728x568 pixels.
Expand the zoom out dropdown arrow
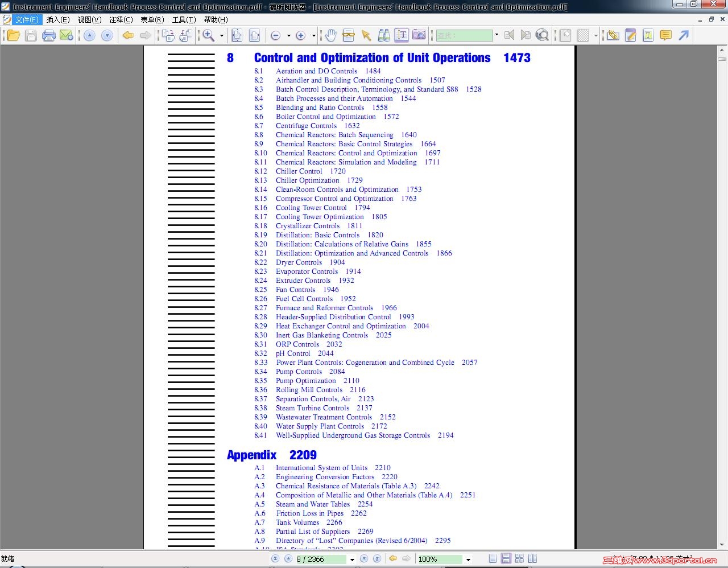click(288, 35)
